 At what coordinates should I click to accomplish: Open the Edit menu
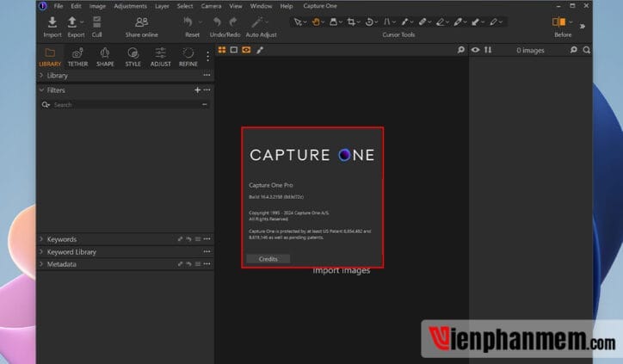tap(76, 6)
